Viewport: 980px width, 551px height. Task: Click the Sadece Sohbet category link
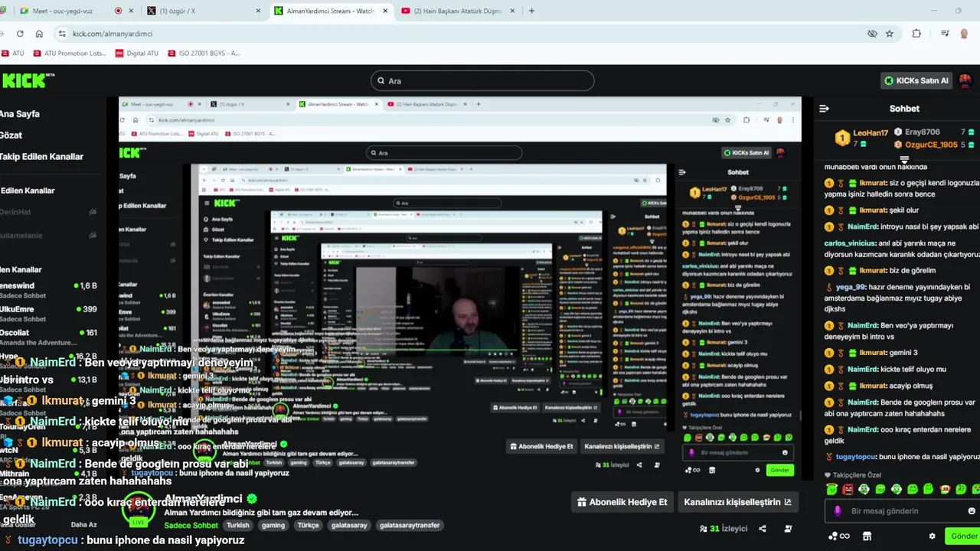tap(191, 526)
